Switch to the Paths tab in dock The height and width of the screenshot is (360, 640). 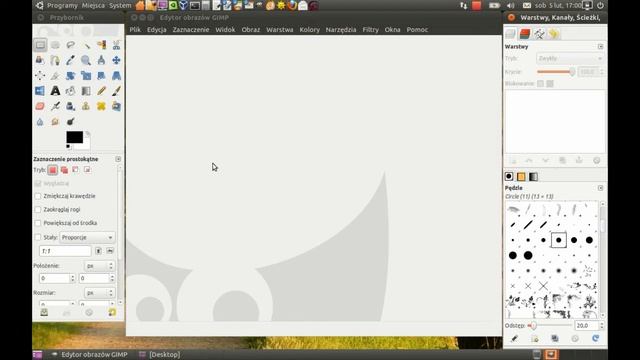click(539, 33)
